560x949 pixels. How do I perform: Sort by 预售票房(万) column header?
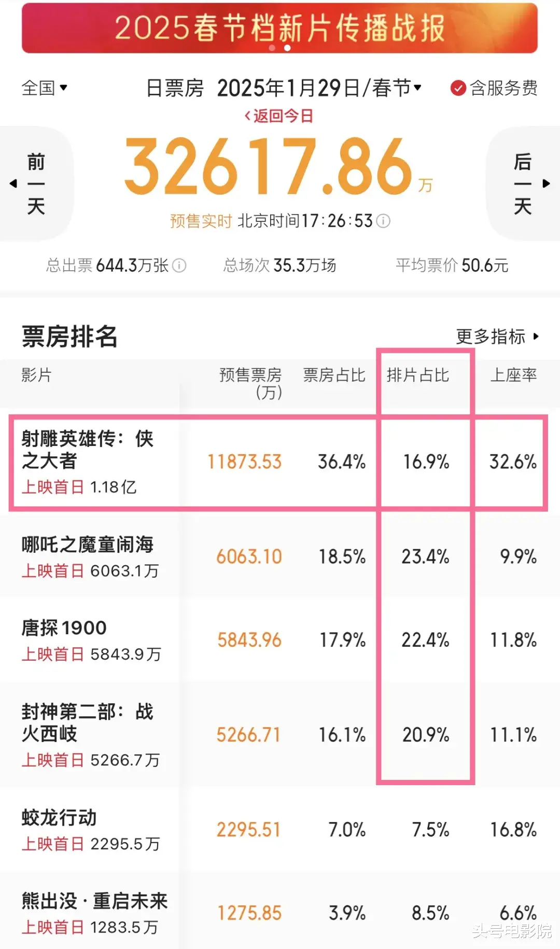click(x=250, y=383)
